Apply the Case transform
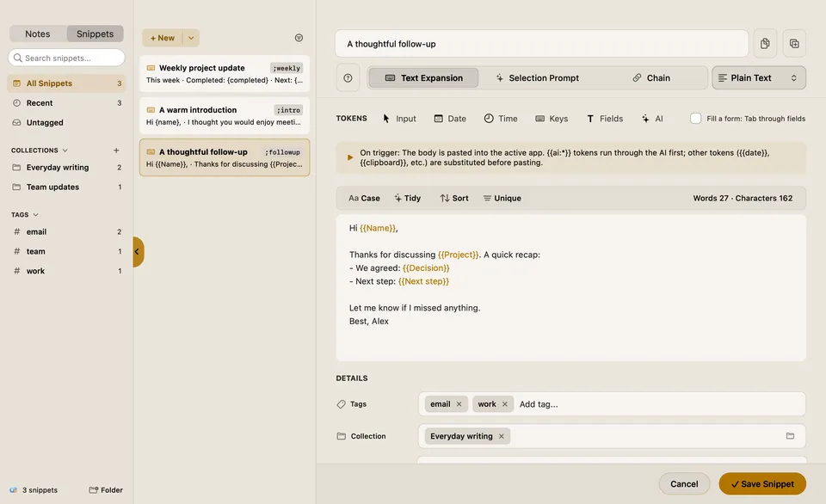The image size is (826, 504). point(364,198)
